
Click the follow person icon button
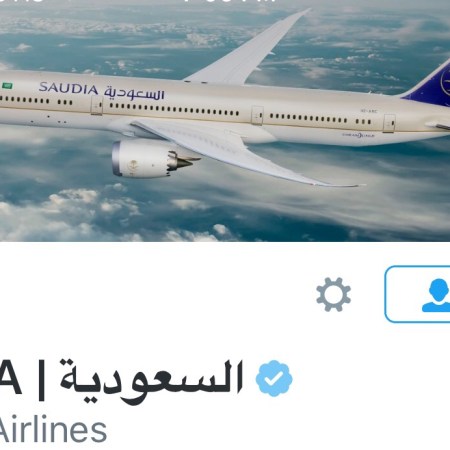click(x=418, y=294)
